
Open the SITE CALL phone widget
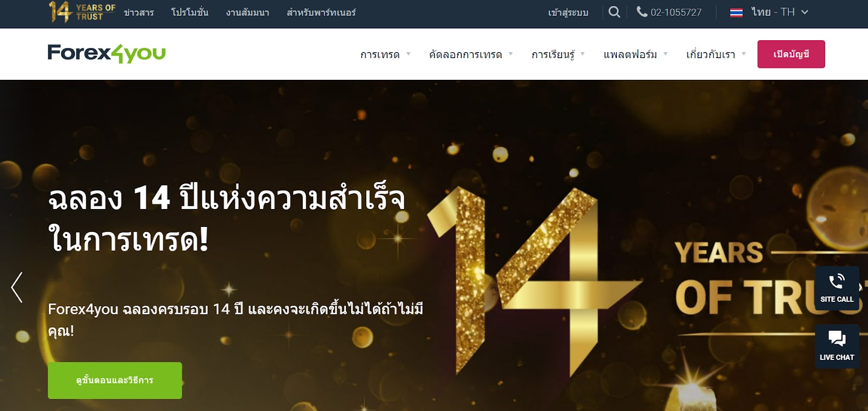837,288
